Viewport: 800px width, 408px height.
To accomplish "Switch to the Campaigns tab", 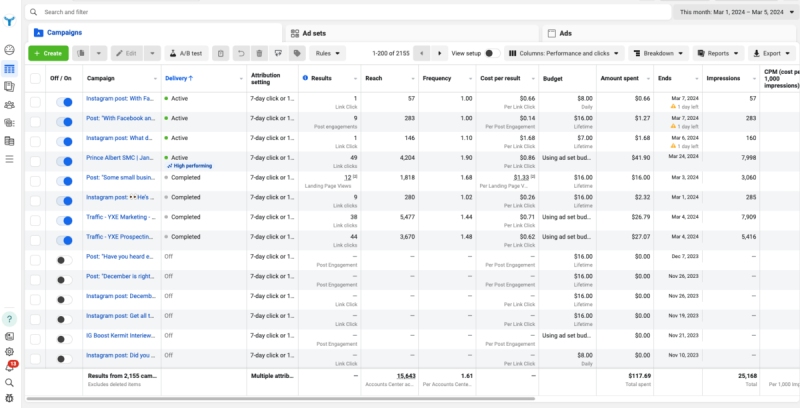I will [x=155, y=33].
